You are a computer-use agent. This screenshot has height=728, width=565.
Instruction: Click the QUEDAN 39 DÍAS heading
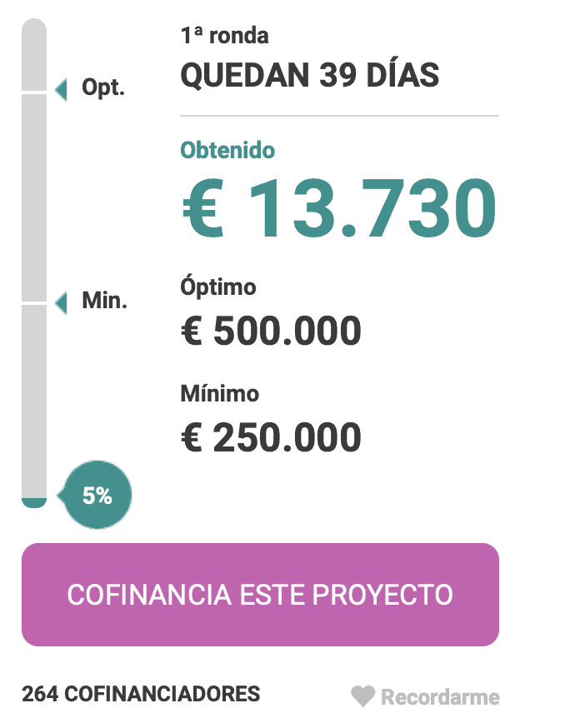[x=309, y=75]
